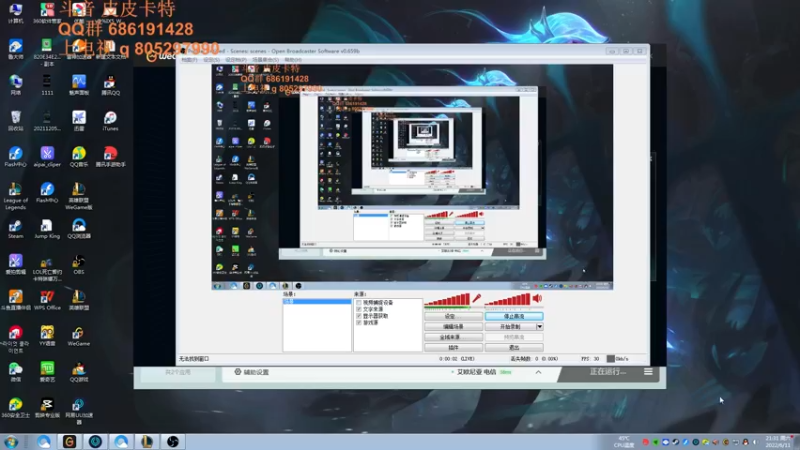Open the aipai_cliper desktop shortcut

pyautogui.click(x=47, y=157)
